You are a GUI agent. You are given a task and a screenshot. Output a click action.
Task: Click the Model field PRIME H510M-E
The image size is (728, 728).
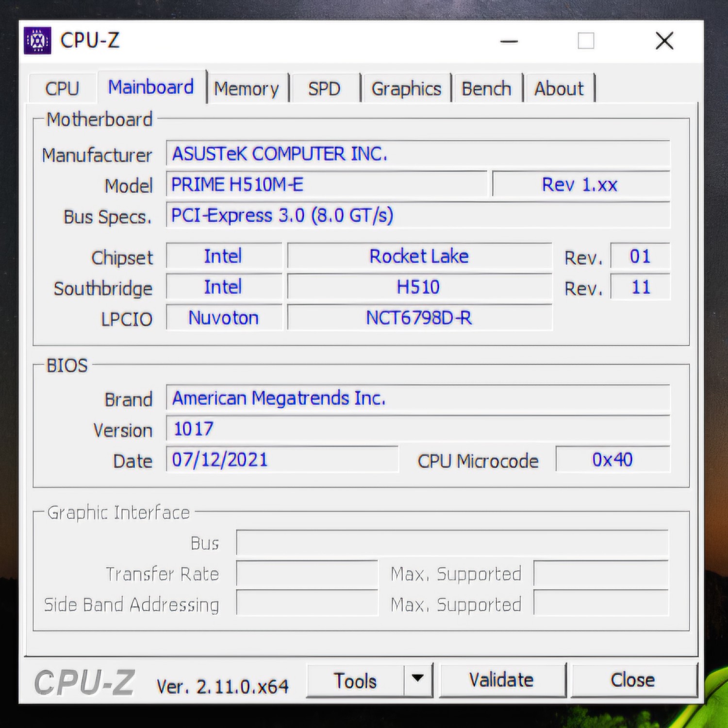point(326,184)
